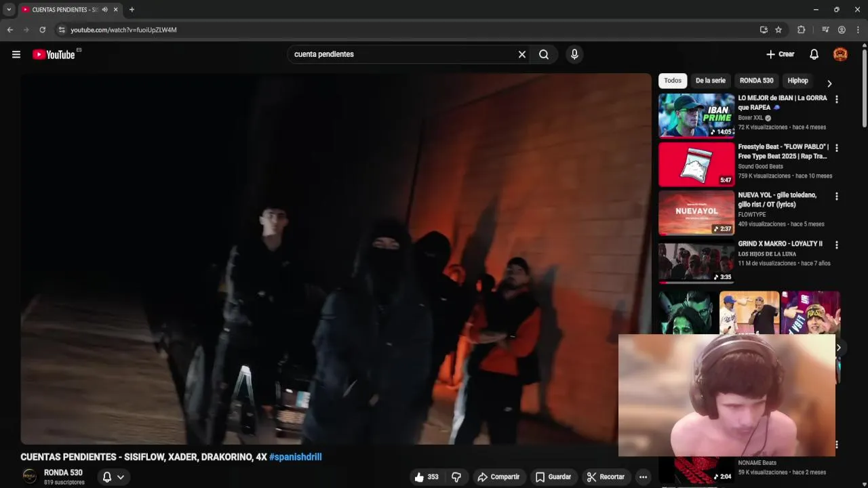Image resolution: width=868 pixels, height=488 pixels.
Task: Open media controls icon in Chrome toolbar
Action: [x=825, y=30]
